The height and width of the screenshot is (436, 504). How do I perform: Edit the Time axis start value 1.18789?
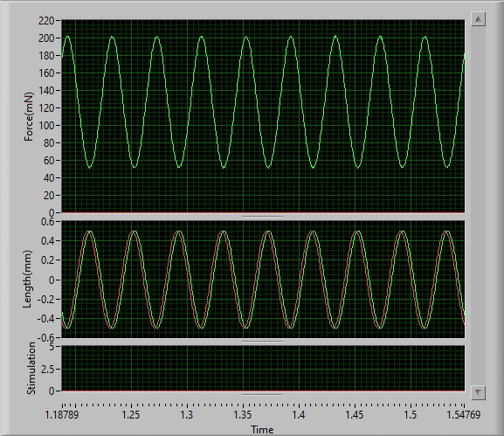[x=62, y=415]
